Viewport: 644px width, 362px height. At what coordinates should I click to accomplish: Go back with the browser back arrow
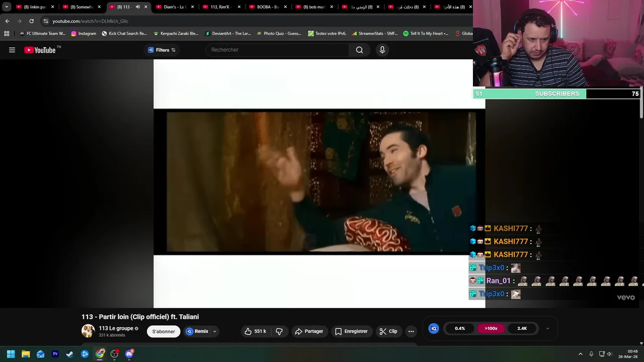pyautogui.click(x=7, y=21)
